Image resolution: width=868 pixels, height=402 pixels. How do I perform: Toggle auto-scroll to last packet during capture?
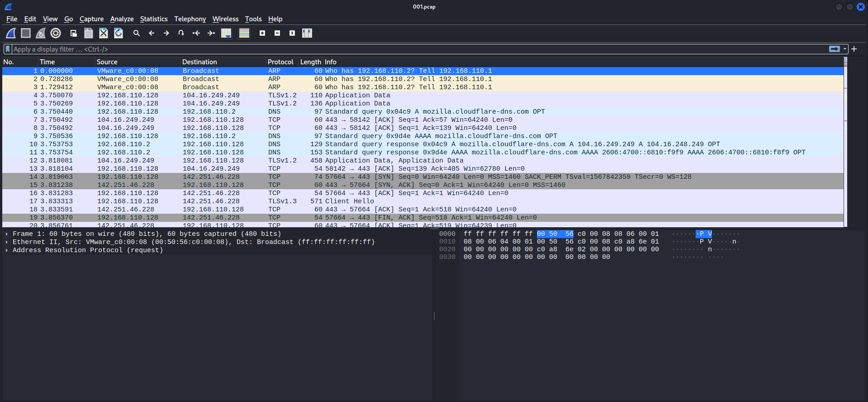(x=226, y=33)
